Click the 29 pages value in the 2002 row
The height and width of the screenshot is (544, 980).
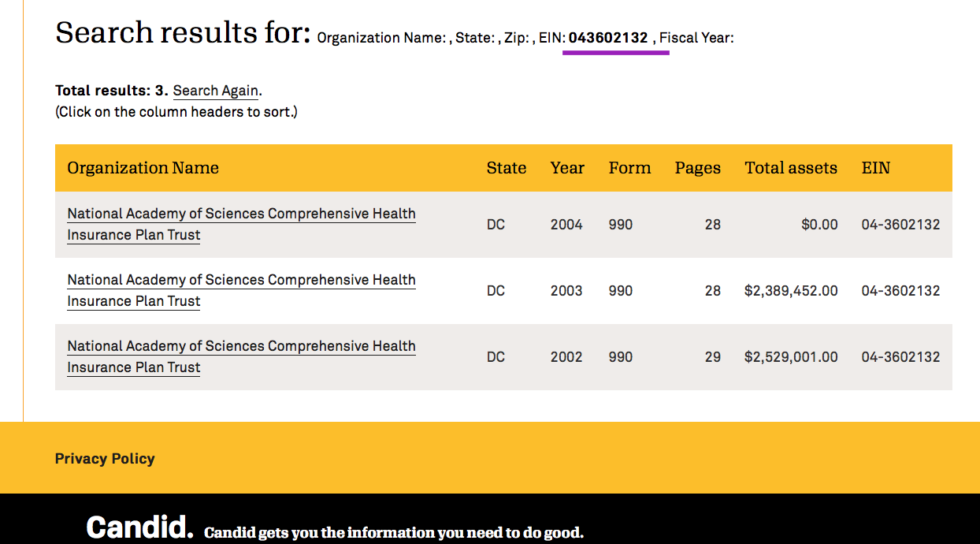point(712,357)
